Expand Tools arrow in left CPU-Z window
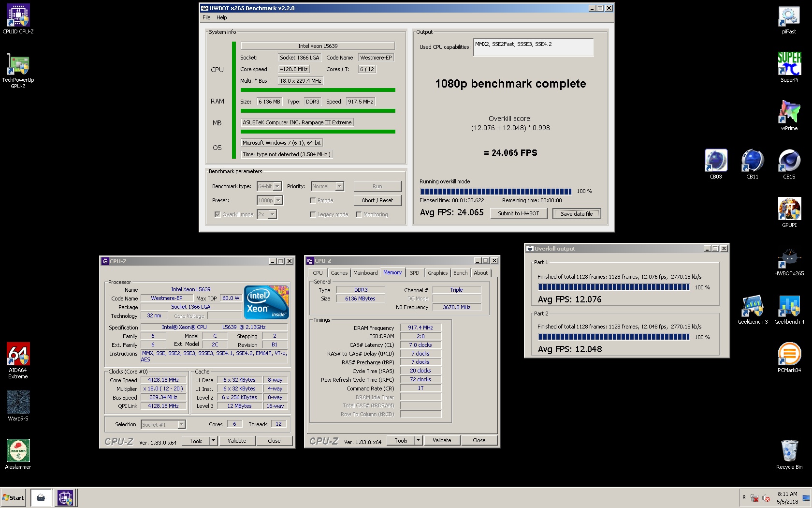The width and height of the screenshot is (812, 508). tap(213, 441)
